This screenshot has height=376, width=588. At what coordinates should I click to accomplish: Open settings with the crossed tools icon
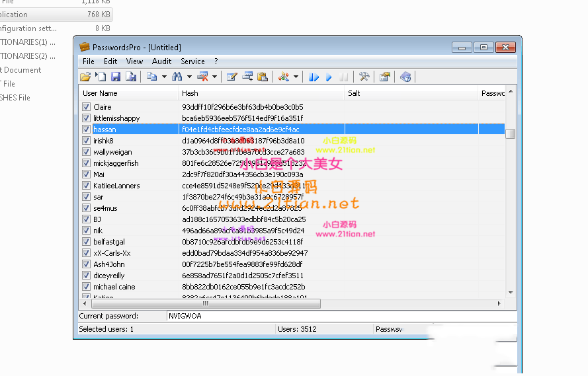coord(364,77)
